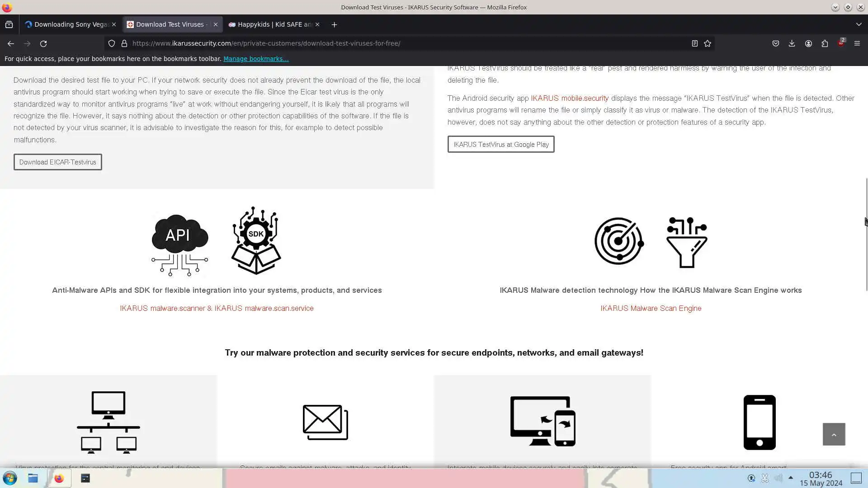Open the Downloads panel icon

click(x=792, y=43)
